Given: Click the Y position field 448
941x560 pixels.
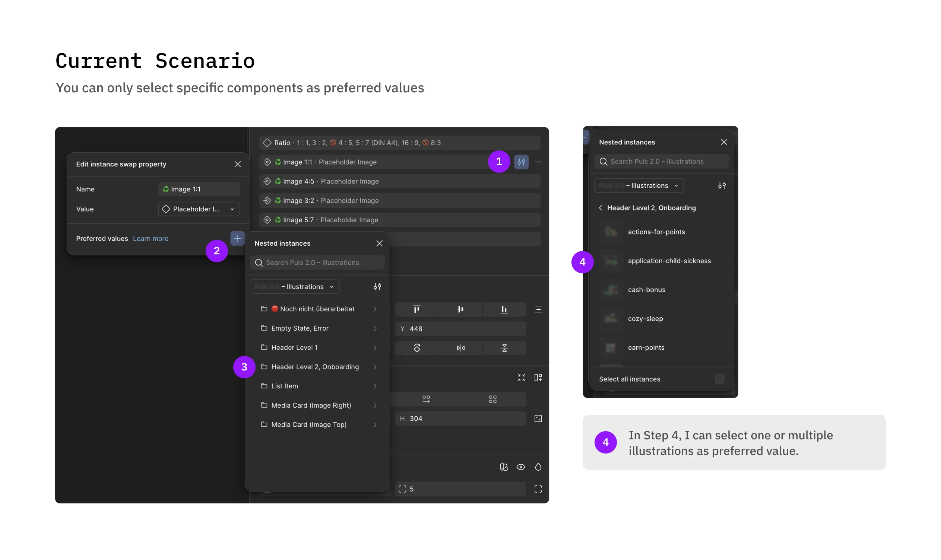Looking at the screenshot, I should (460, 329).
